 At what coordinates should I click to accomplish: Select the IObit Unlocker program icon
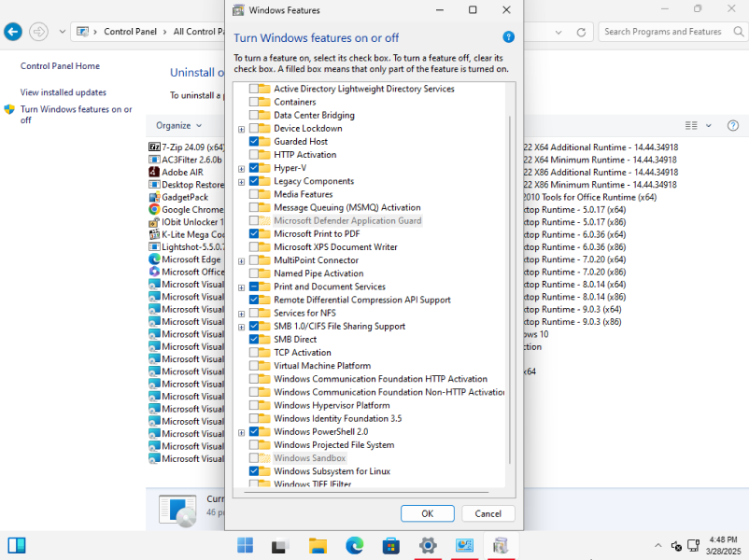click(154, 222)
